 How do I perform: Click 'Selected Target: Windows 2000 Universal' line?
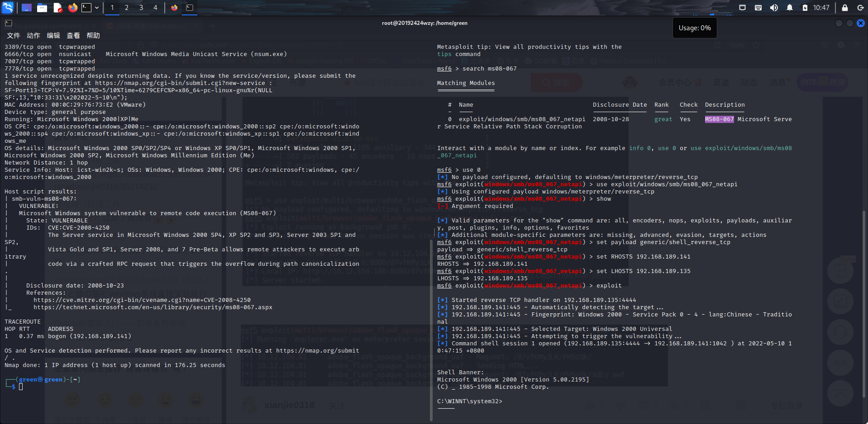[x=555, y=329]
